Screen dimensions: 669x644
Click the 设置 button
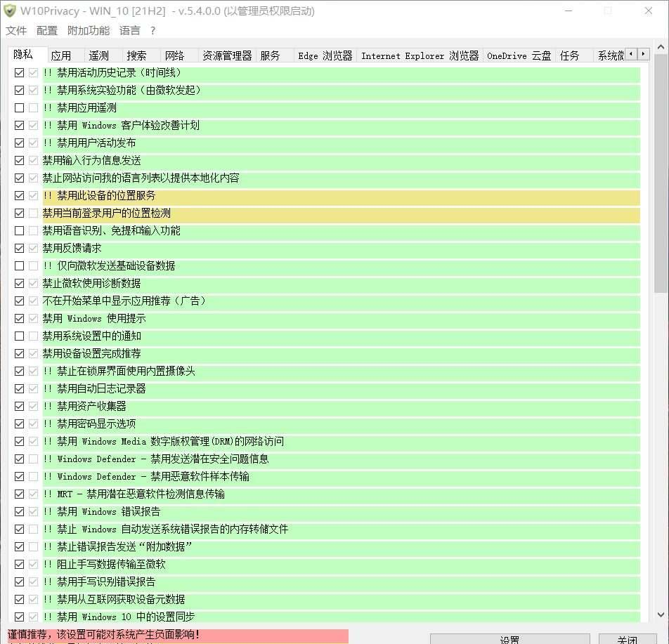coord(510,639)
